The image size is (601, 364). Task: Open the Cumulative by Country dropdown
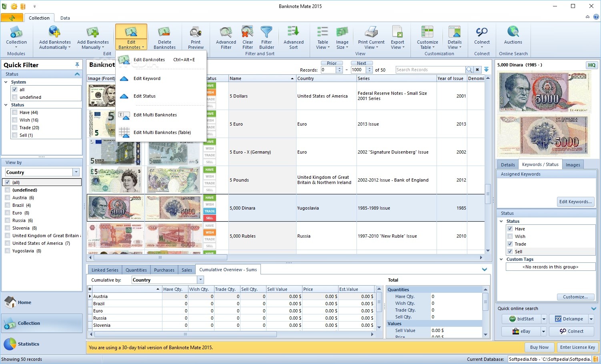click(200, 280)
